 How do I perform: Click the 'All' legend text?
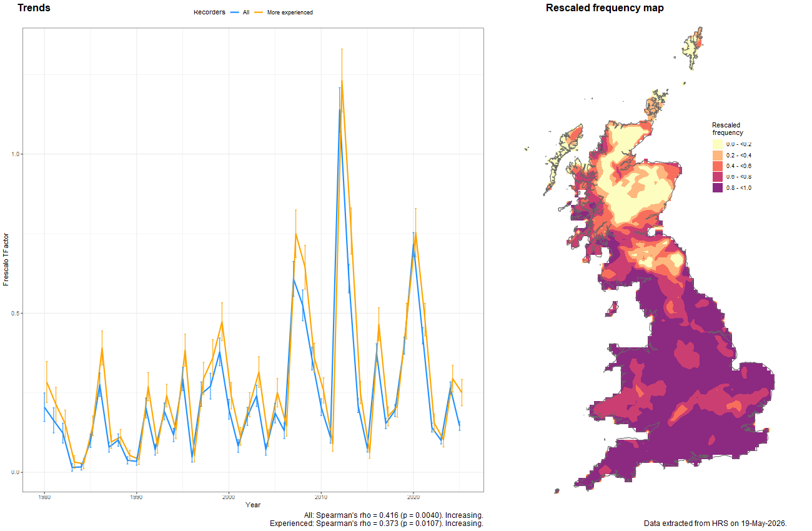pos(246,12)
